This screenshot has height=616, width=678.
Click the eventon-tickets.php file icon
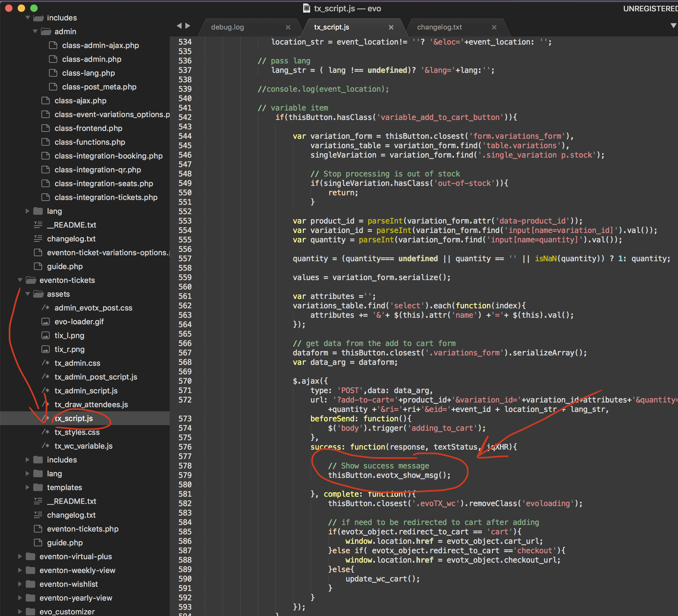coord(38,529)
